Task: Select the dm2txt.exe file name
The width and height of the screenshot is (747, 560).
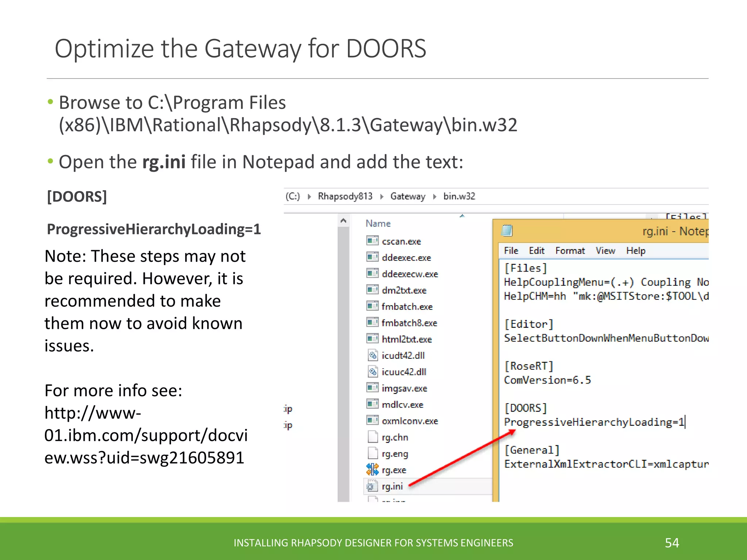Action: coord(404,290)
